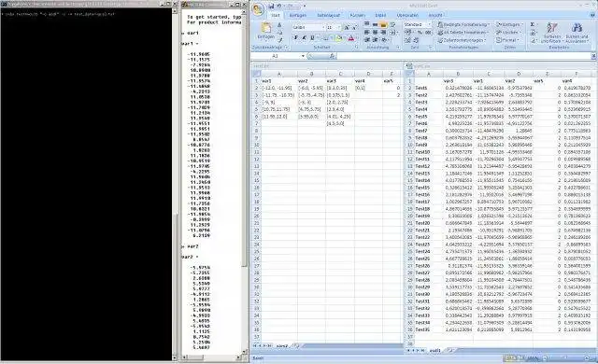598x364 pixels.
Task: Select the sheet tab in the right workbook
Action: coord(435,350)
